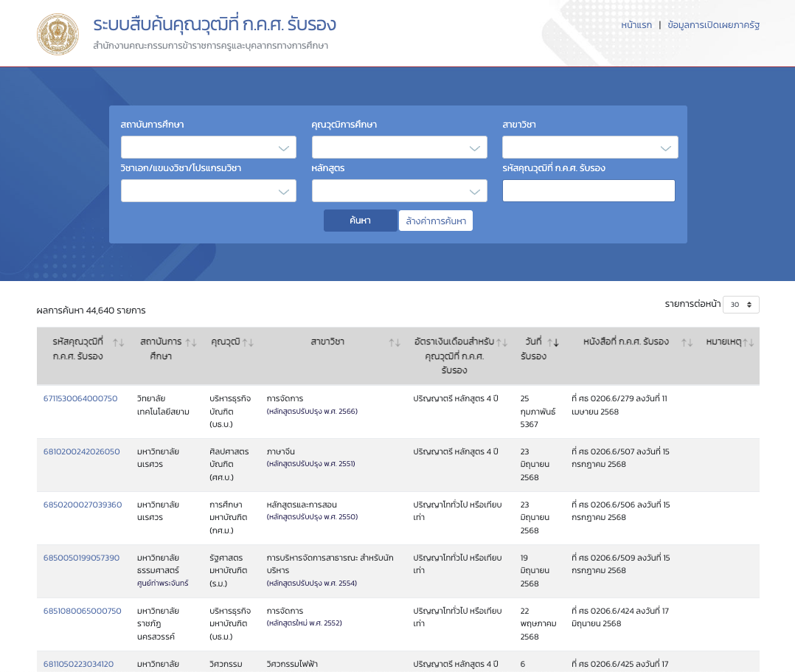Open qualification code 6711530064000750
This screenshot has width=795, height=672.
coord(80,398)
